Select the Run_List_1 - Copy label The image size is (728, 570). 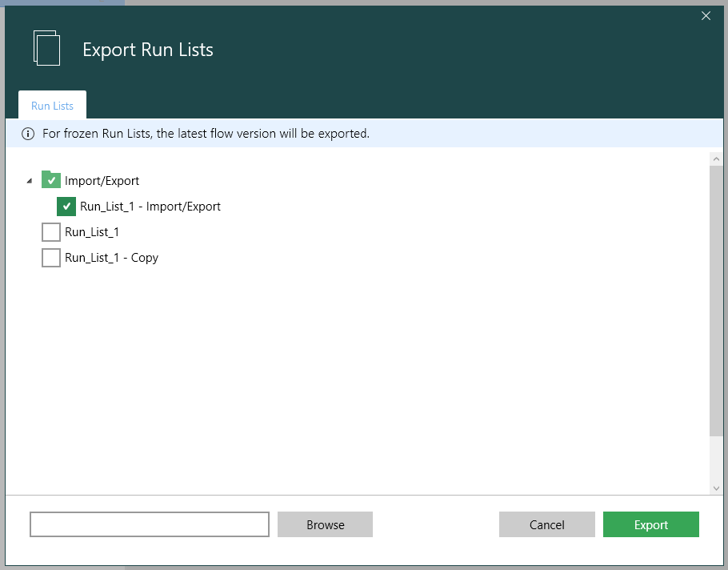[x=113, y=257]
